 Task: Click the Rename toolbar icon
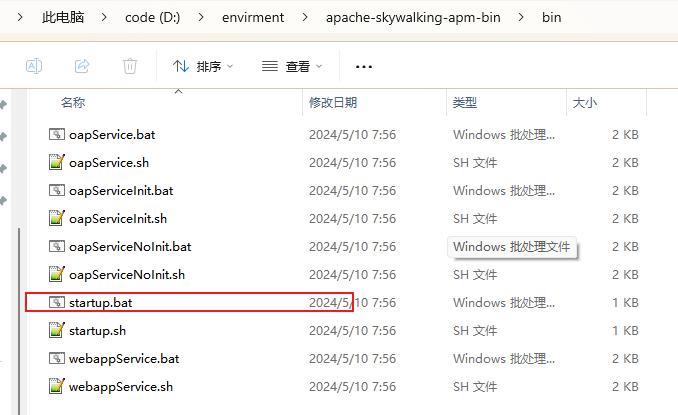coord(34,66)
